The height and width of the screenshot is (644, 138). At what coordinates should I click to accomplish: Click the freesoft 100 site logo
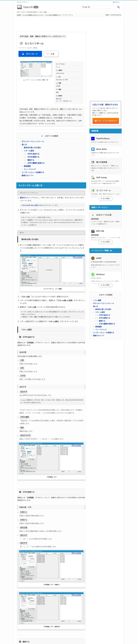[x=28, y=7]
